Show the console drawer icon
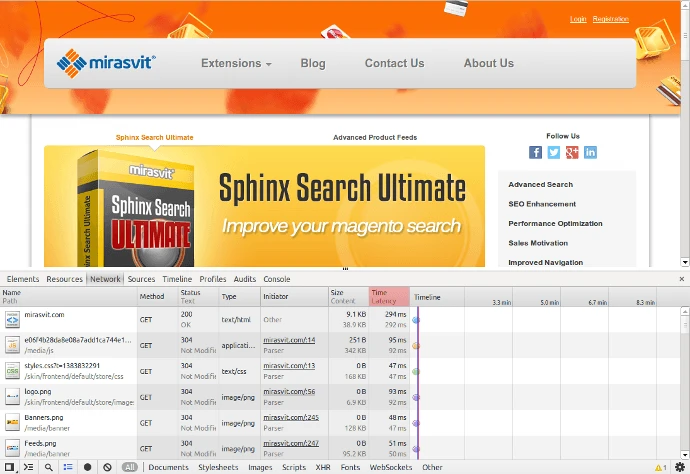This screenshot has height=474, width=690. coord(28,467)
